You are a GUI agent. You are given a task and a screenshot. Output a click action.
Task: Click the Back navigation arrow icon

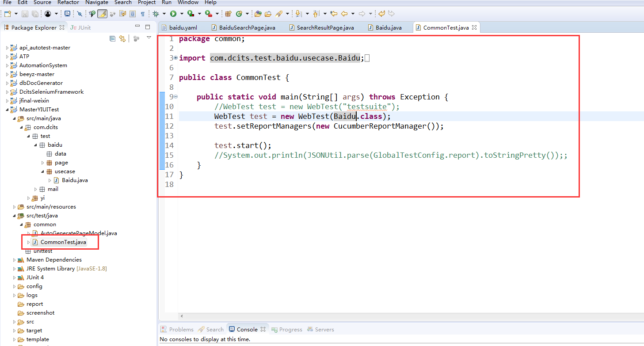(344, 14)
